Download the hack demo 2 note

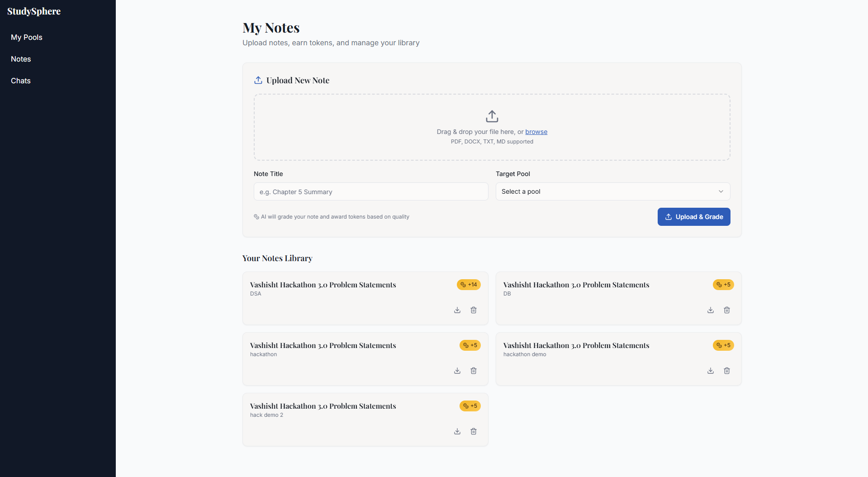pyautogui.click(x=457, y=431)
